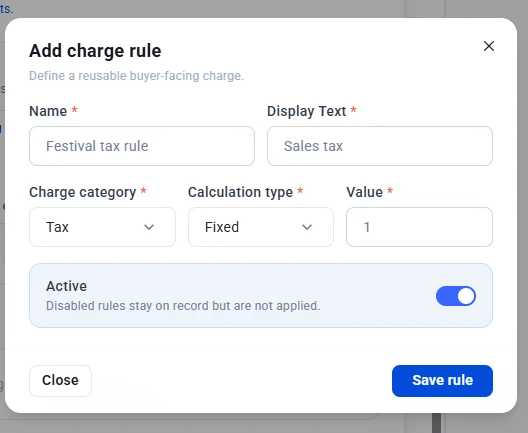The image size is (528, 433).
Task: Open the Charge category dropdown
Action: point(102,227)
